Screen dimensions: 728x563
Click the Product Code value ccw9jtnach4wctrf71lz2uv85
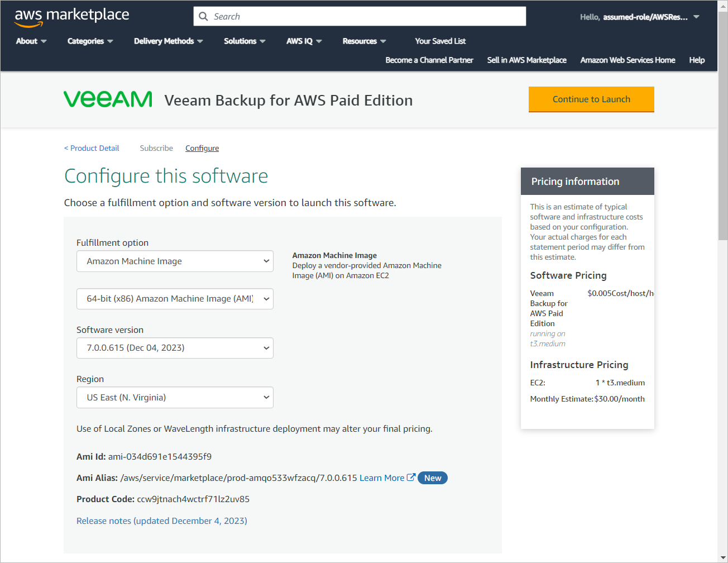coord(193,499)
